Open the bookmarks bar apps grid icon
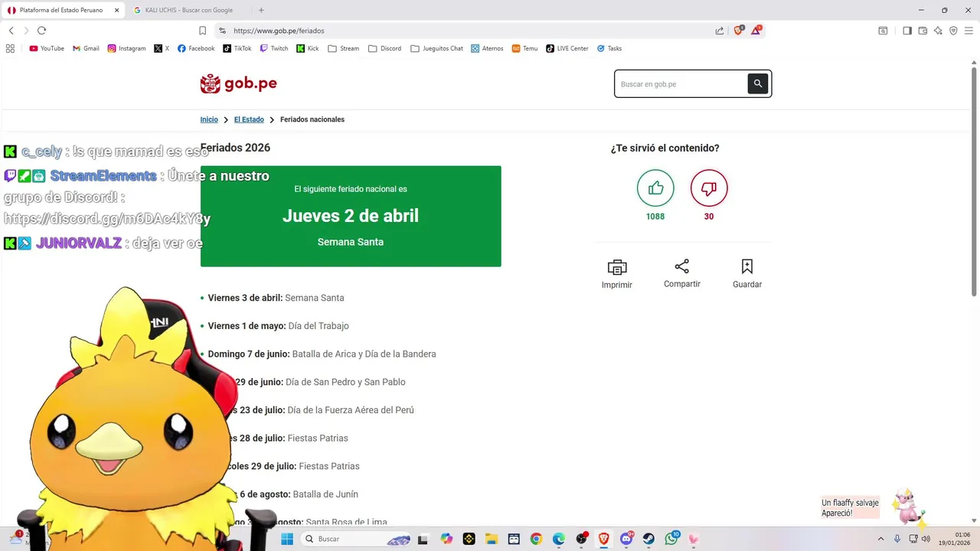980x551 pixels. tap(10, 48)
